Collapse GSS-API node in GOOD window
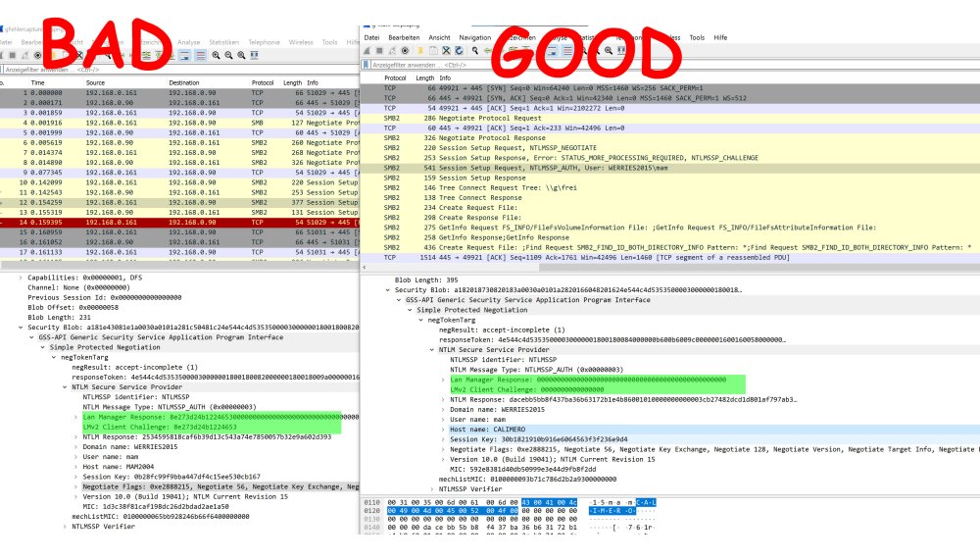 pyautogui.click(x=399, y=300)
